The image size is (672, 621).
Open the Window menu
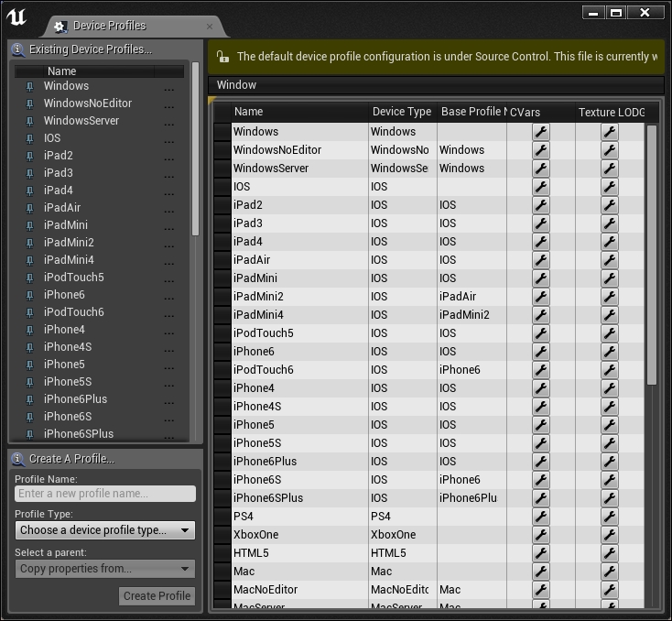tap(236, 85)
